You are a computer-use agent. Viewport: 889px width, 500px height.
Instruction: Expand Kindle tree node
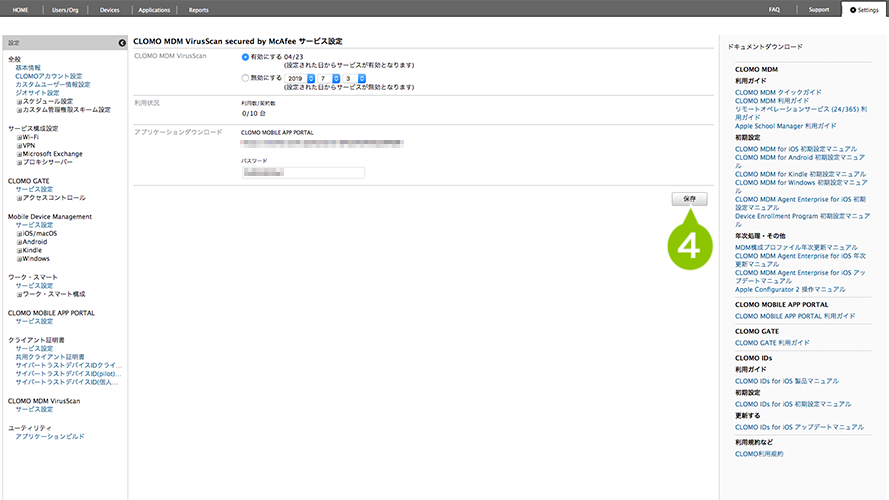click(x=19, y=251)
